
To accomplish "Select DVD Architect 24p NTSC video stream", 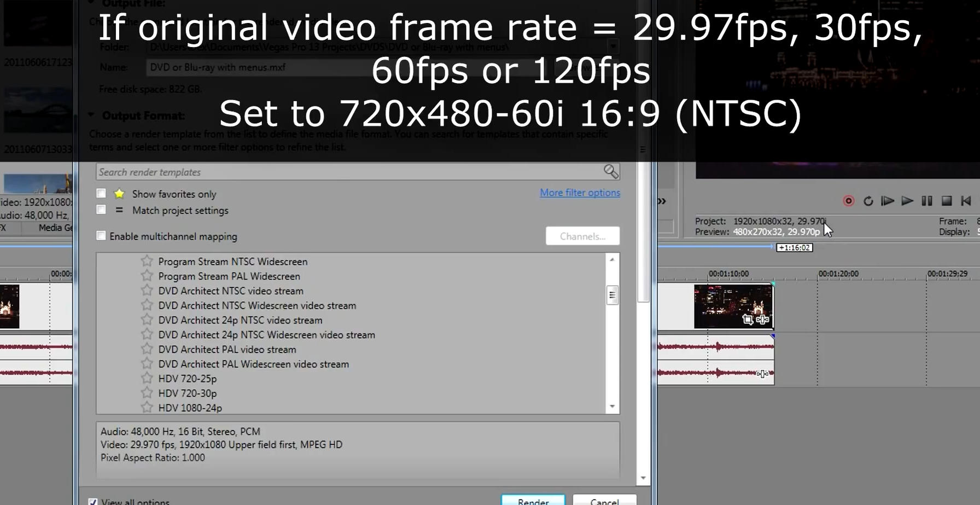I will click(240, 320).
